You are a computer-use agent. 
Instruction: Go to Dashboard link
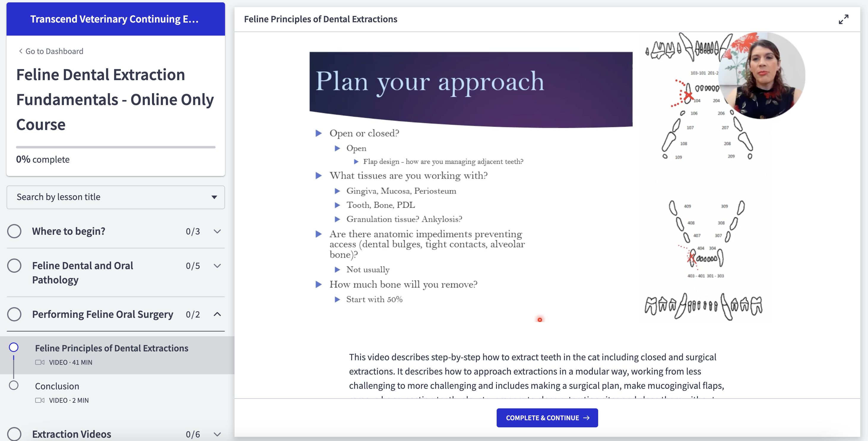coord(54,51)
